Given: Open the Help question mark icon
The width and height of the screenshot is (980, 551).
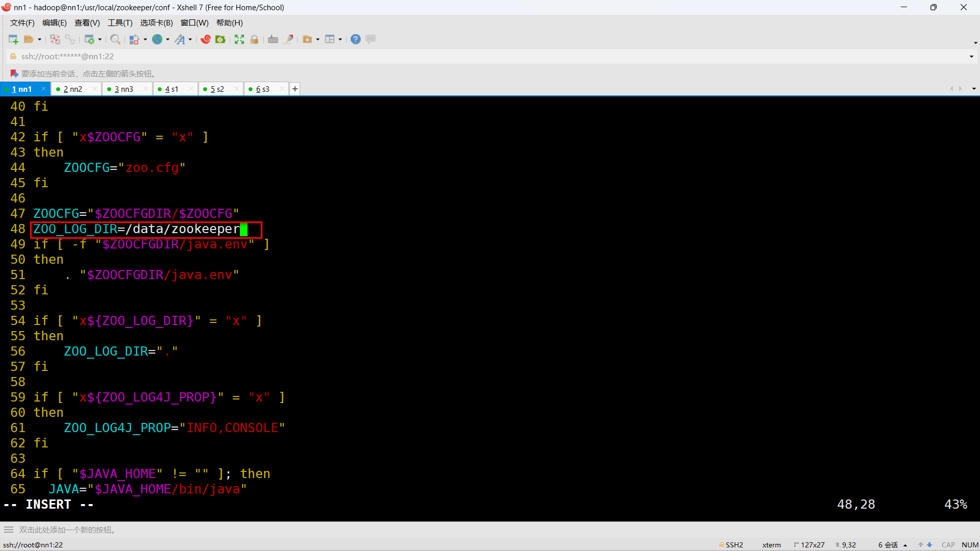Looking at the screenshot, I should (356, 39).
